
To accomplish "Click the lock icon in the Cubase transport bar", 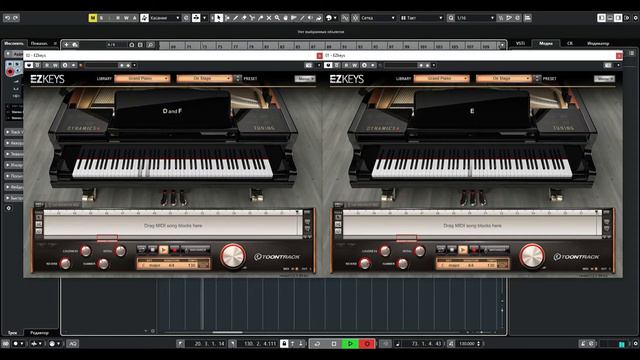I will pyautogui.click(x=284, y=344).
